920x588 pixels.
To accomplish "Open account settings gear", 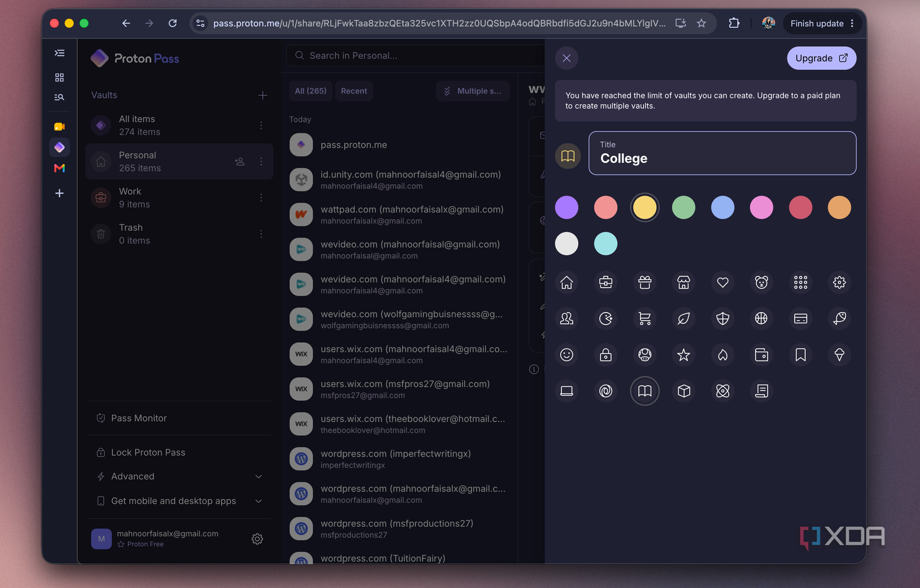I will pos(257,539).
